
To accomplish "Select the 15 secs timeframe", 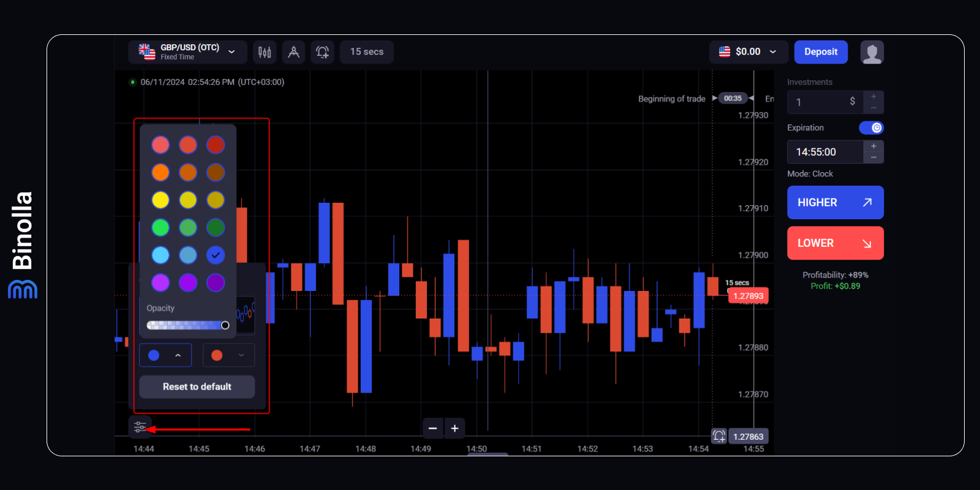I will tap(367, 52).
